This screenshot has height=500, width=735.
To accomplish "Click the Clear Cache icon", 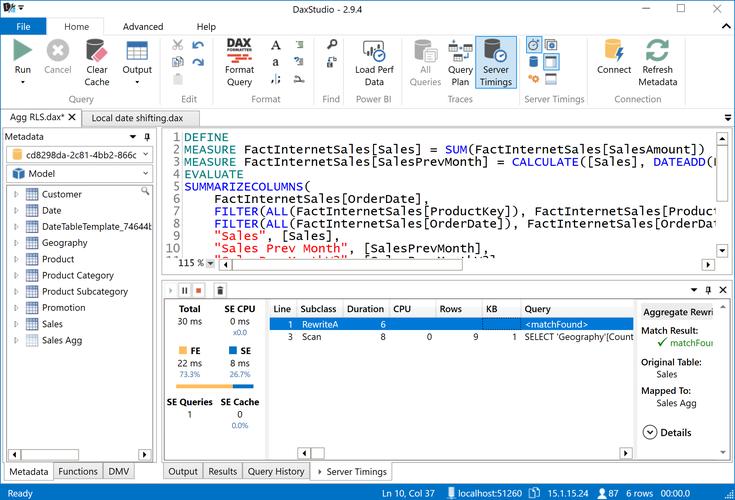I will click(97, 52).
